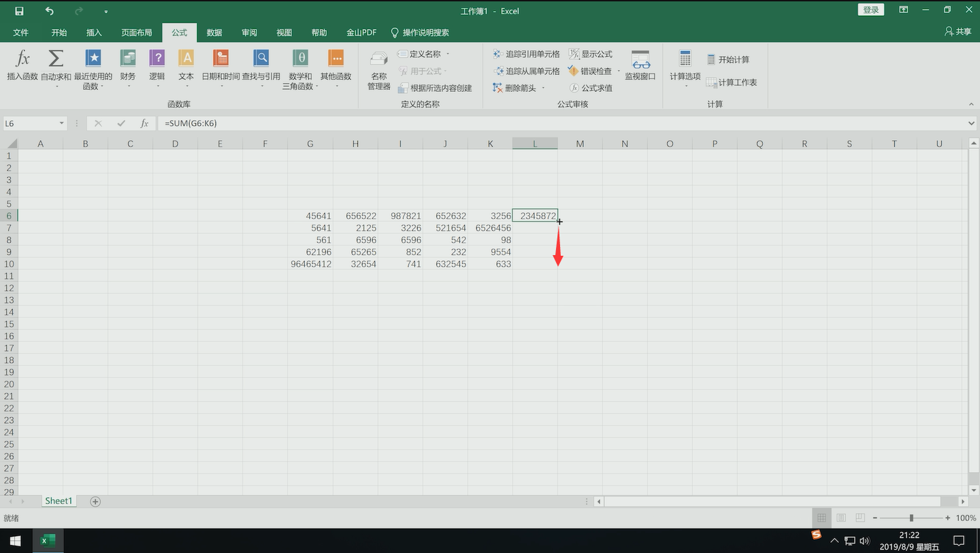Open the File (文件) tab
The image size is (980, 553).
tap(21, 33)
